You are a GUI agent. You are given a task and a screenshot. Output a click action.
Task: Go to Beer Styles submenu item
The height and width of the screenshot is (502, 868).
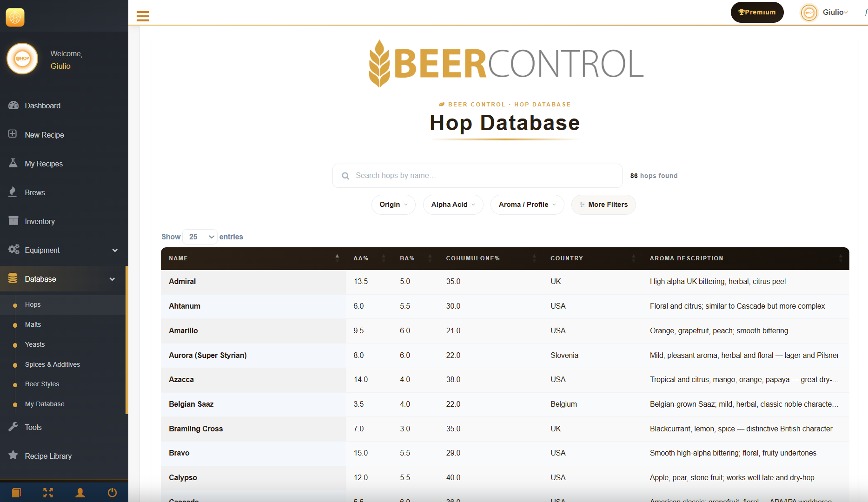click(x=42, y=384)
